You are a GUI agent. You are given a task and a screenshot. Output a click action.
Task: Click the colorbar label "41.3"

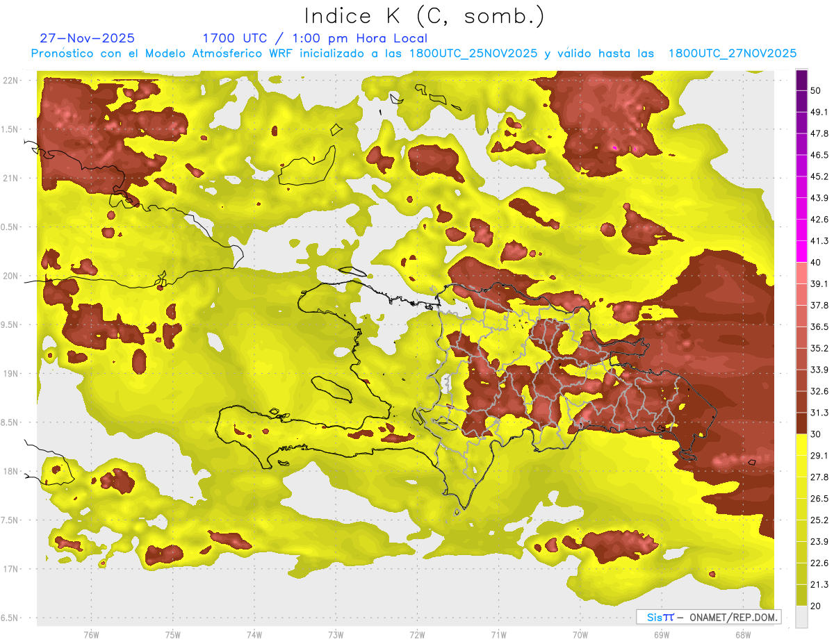819,241
